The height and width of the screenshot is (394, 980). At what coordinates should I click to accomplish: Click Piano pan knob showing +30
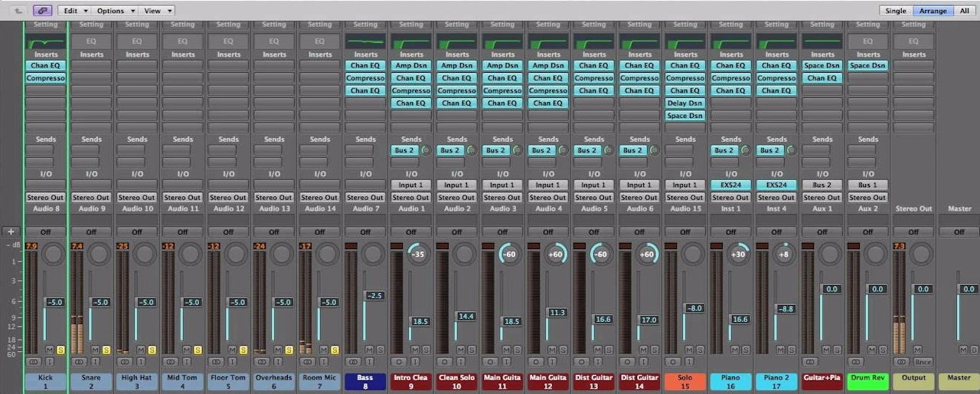[738, 254]
